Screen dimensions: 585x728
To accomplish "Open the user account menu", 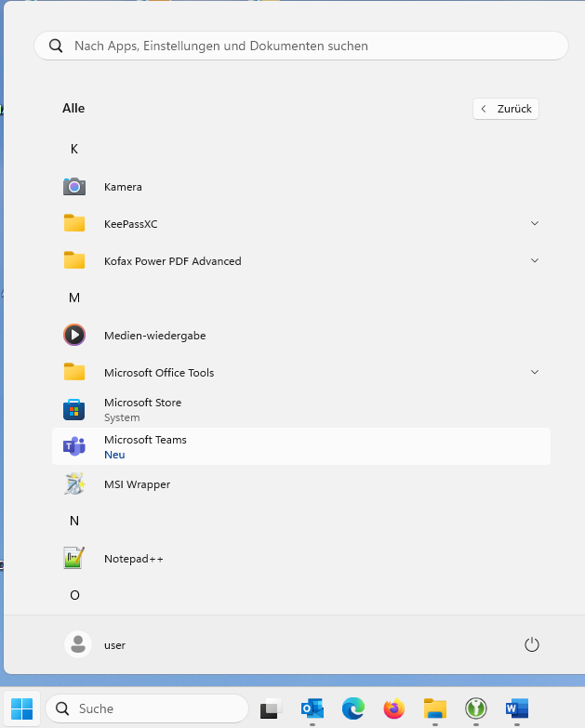I will click(96, 644).
